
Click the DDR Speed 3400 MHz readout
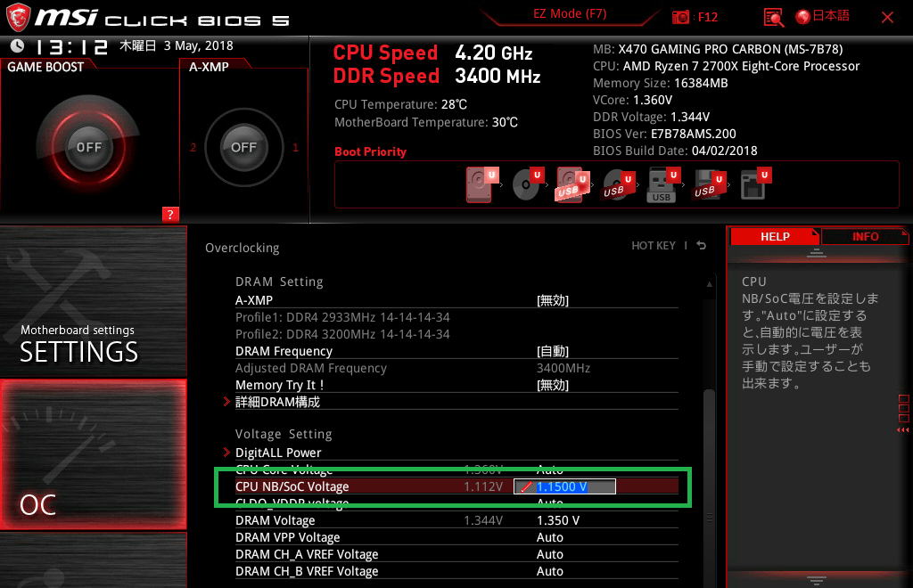437,77
